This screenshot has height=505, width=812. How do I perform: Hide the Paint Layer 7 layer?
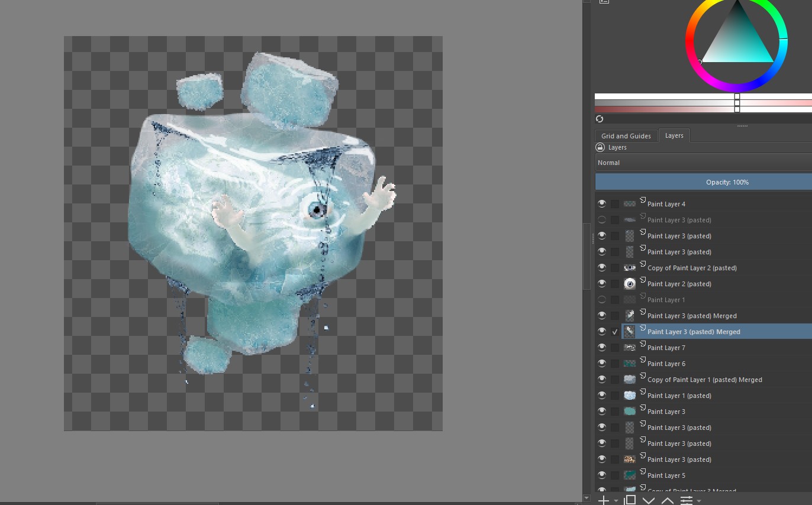pyautogui.click(x=602, y=348)
